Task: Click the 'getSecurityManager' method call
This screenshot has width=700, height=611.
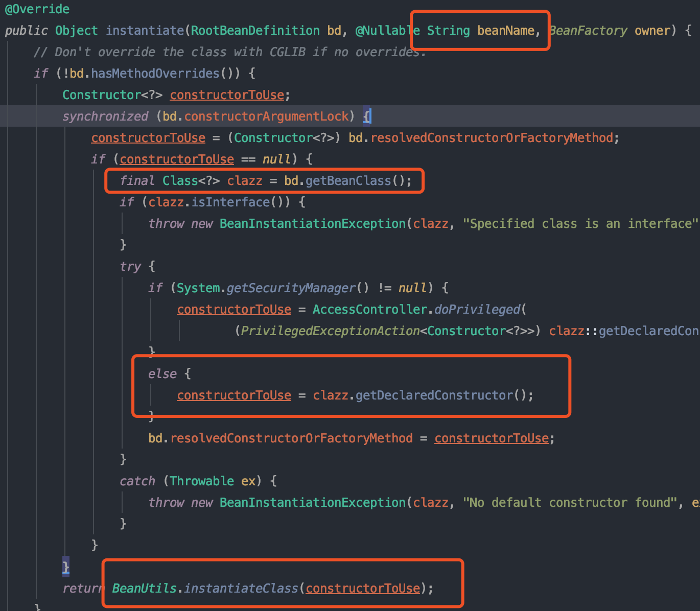Action: pyautogui.click(x=291, y=288)
